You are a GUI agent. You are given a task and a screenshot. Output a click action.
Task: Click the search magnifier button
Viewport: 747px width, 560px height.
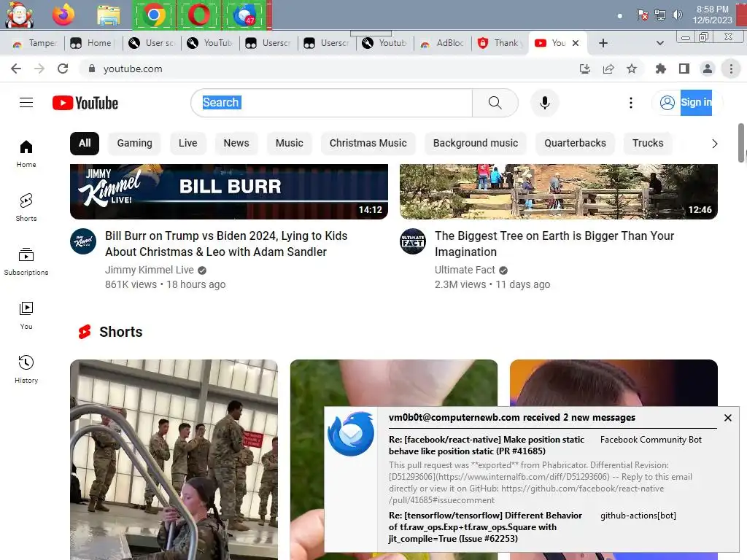point(495,102)
